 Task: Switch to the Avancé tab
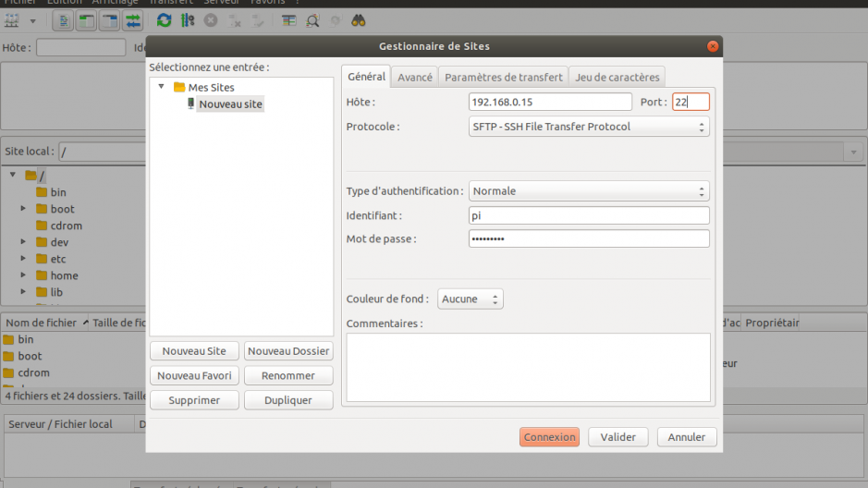tap(415, 77)
